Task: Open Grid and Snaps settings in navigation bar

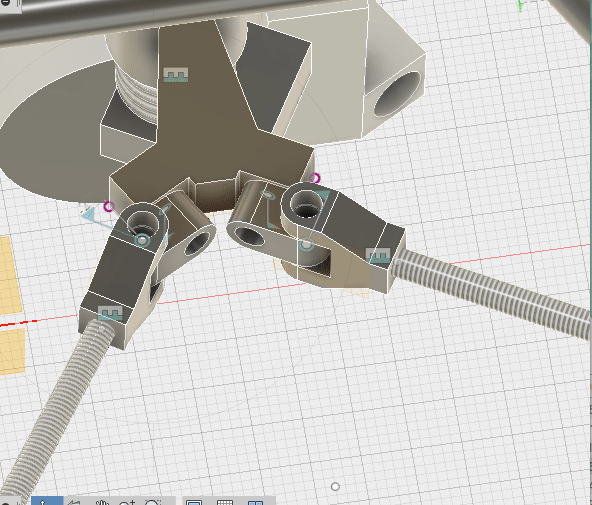Action: (225, 502)
